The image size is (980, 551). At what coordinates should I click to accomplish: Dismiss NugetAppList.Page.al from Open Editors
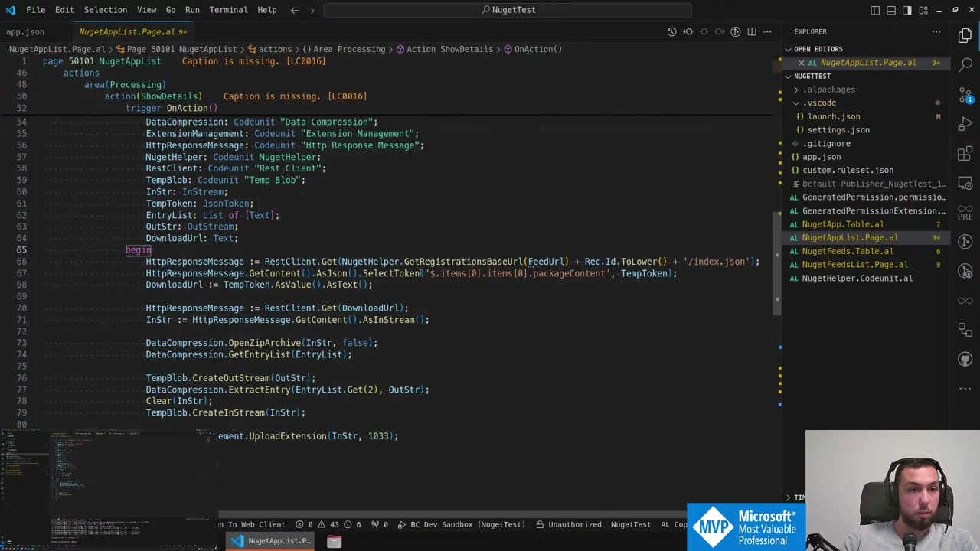[x=801, y=62]
